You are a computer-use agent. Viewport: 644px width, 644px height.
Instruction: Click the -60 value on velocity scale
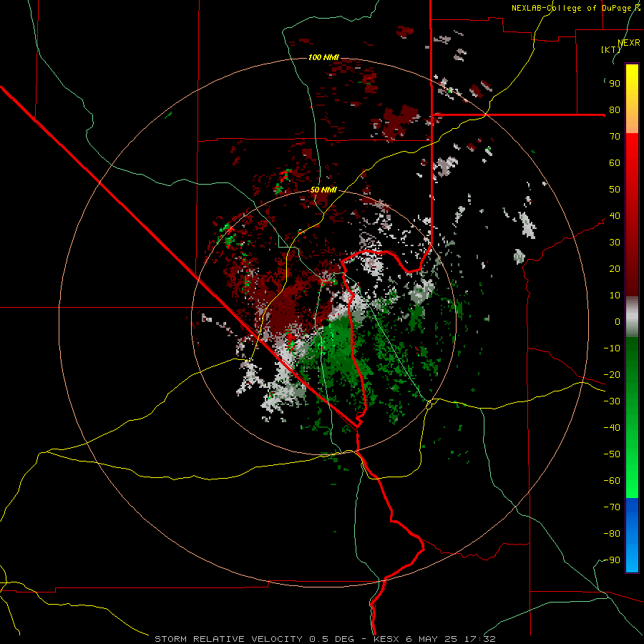[612, 481]
